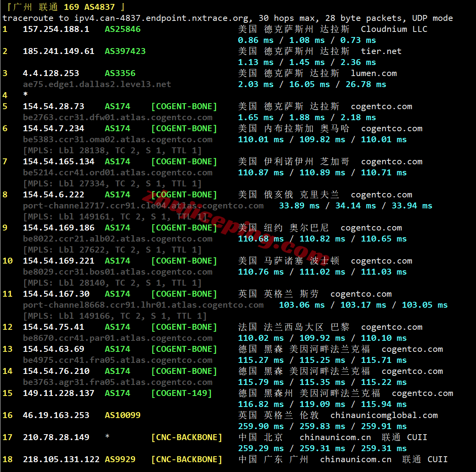Screen dimensions: 476x472
Task: Click the IP address 218.105.131.122
Action: [61, 459]
